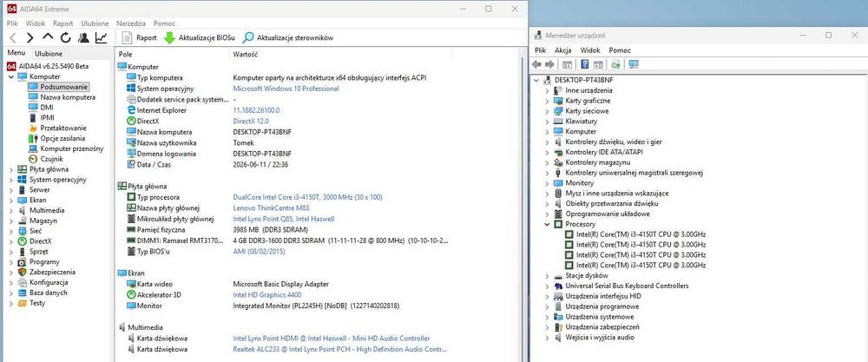Open Intel HD Graphics 4400 link
Viewport: 868px width, 362px height.
tap(266, 295)
